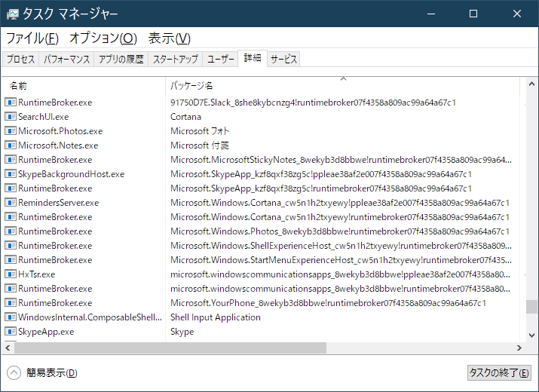Click the Task Manager title bar icon
The width and height of the screenshot is (539, 392).
click(12, 14)
